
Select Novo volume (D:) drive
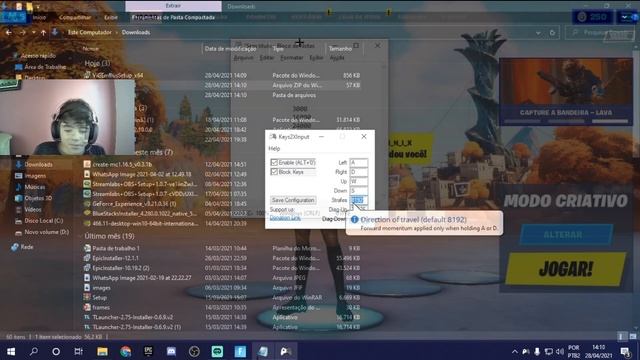coord(47,232)
